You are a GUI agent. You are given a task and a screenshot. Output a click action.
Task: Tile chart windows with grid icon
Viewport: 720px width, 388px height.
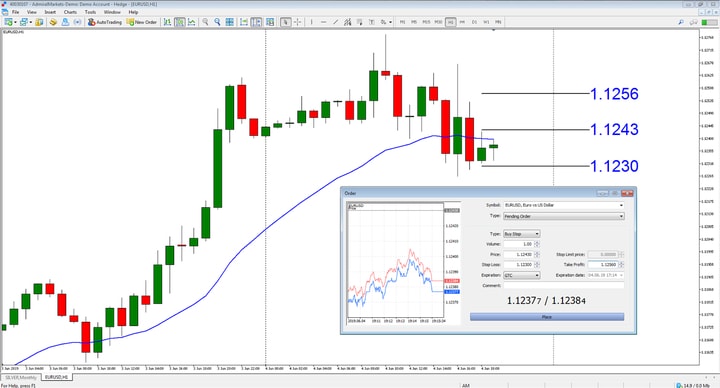[x=230, y=22]
